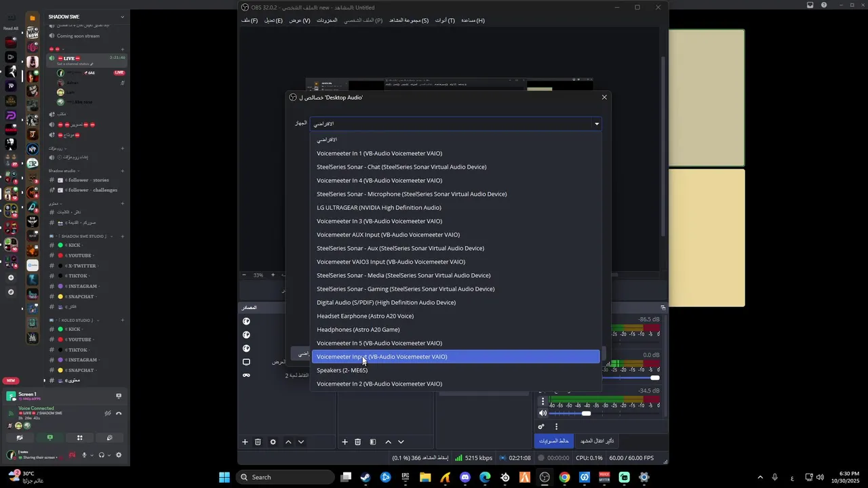The width and height of the screenshot is (868, 488).
Task: Toggle Discord screen share button
Action: 50,438
